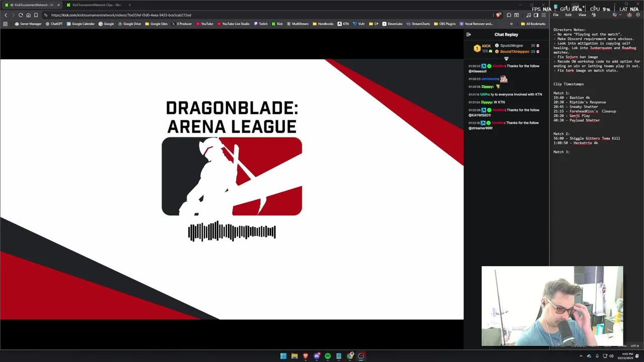Open YouTube Live Studio bookmark
The width and height of the screenshot is (644, 362).
click(x=233, y=24)
